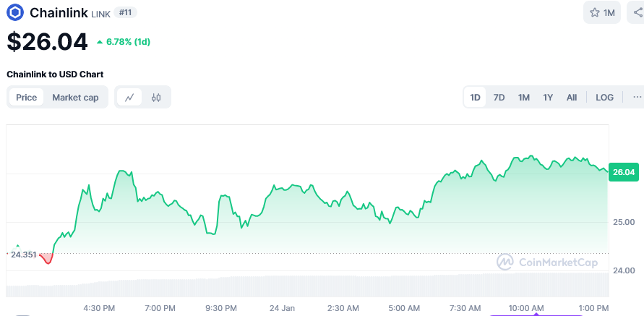Click the 7:00 PM time axis label
This screenshot has width=644, height=316.
(x=160, y=308)
